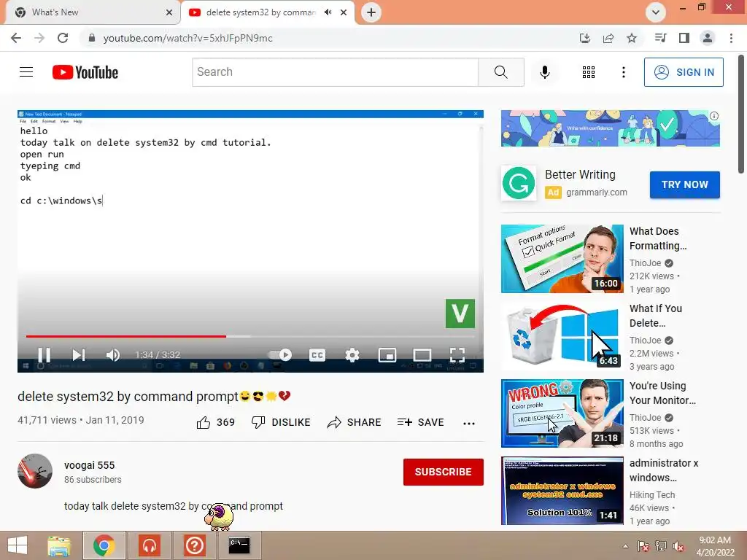Screen dimensions: 747x560
Task: Skip to next video
Action: click(x=79, y=355)
